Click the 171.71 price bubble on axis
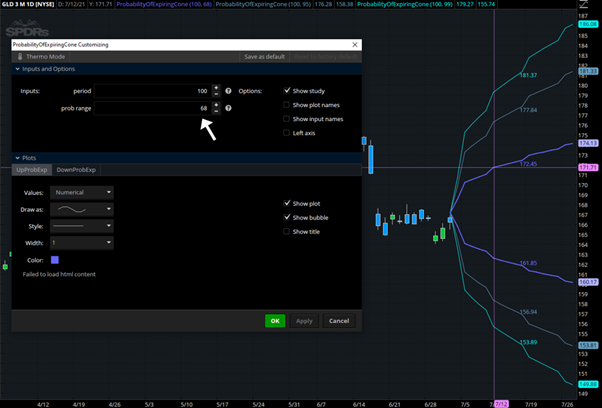 pos(588,167)
